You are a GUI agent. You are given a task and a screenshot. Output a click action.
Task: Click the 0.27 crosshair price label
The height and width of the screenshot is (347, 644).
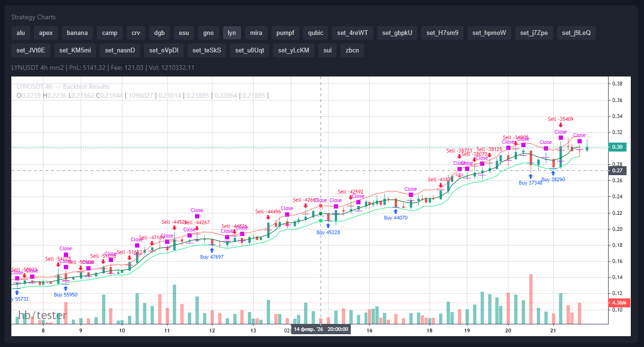[x=617, y=170]
